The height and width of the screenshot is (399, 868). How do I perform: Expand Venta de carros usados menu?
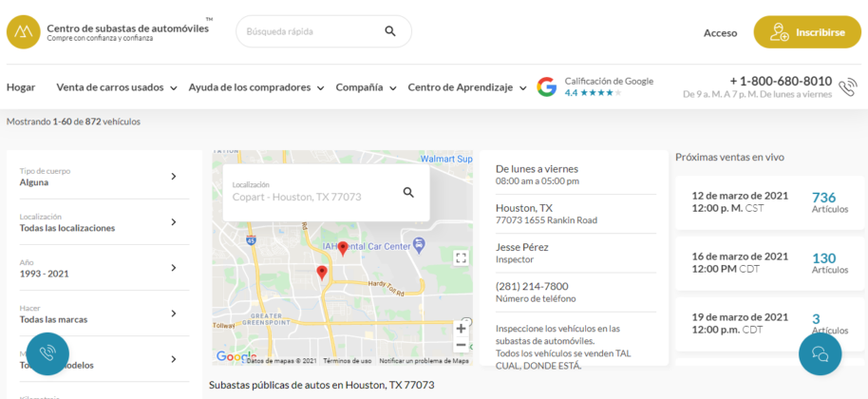117,87
